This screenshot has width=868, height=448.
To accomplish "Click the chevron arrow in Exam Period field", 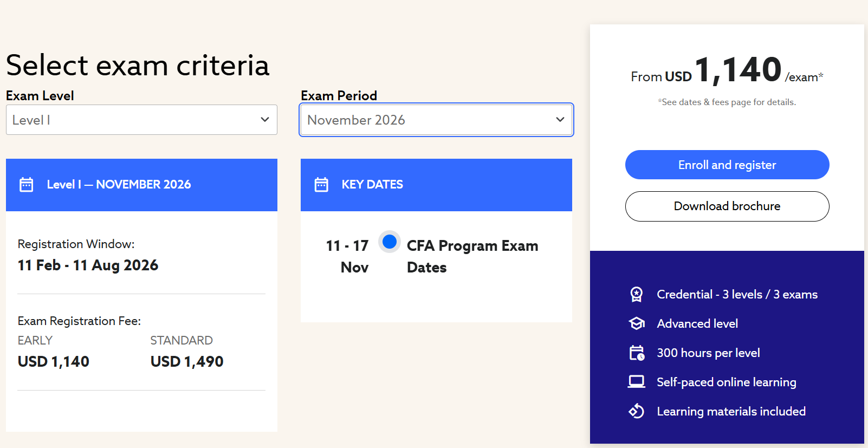I will coord(560,120).
